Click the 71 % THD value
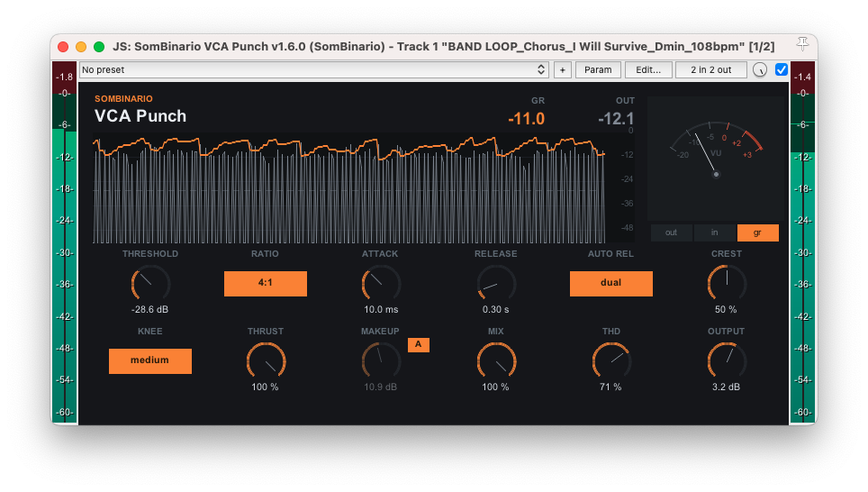Image resolution: width=868 pixels, height=492 pixels. (x=610, y=387)
